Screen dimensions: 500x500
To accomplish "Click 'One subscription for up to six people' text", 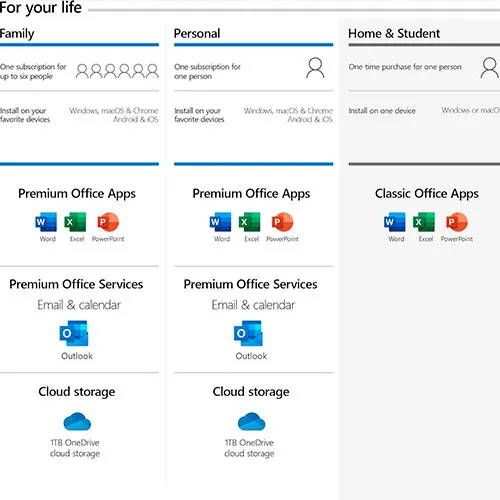I will [33, 71].
